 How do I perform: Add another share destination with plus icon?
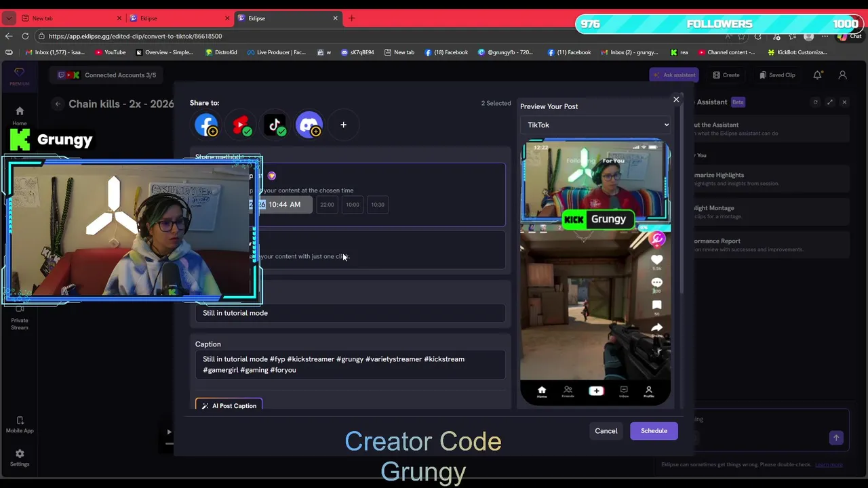click(x=343, y=125)
